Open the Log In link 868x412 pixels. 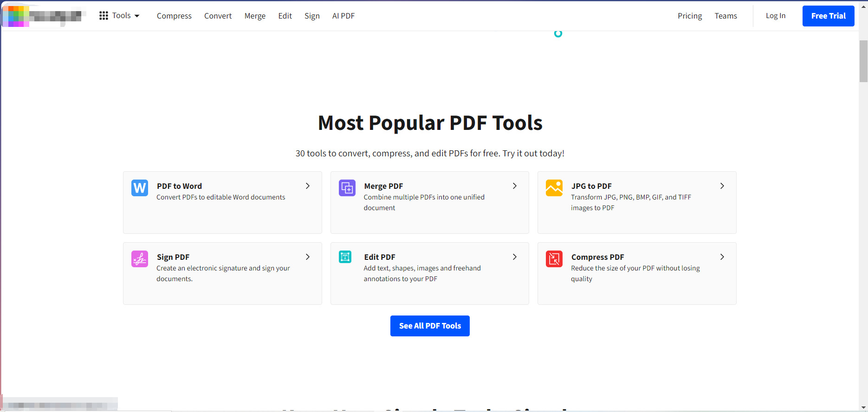pyautogui.click(x=776, y=16)
